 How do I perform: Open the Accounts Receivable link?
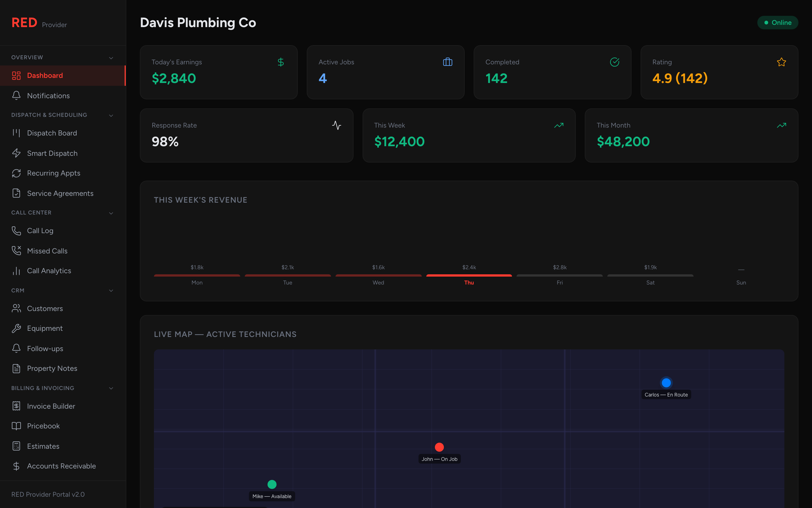[63, 466]
